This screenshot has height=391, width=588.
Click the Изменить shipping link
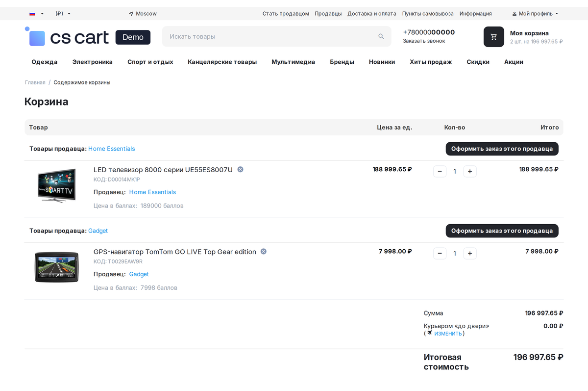[448, 334]
